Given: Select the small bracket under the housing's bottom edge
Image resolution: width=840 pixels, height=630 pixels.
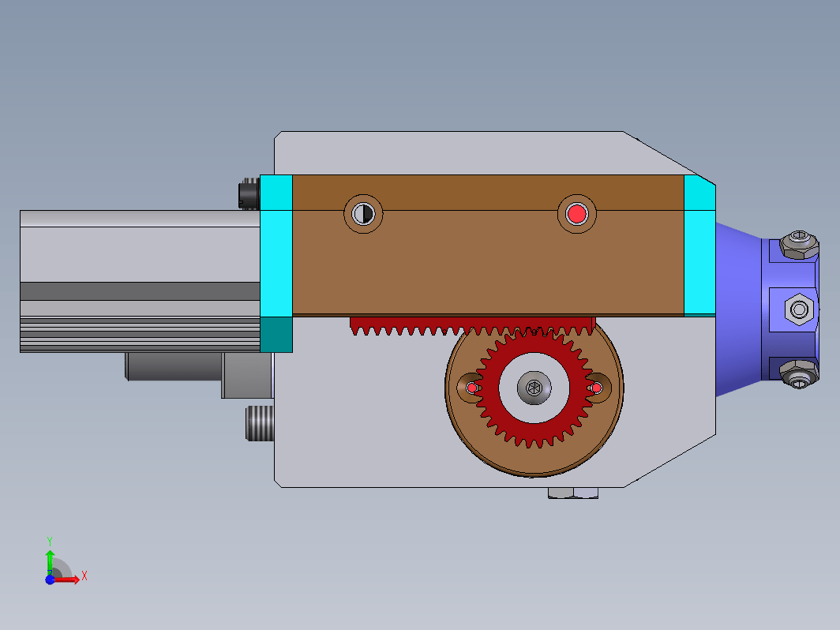Looking at the screenshot, I should [x=572, y=493].
